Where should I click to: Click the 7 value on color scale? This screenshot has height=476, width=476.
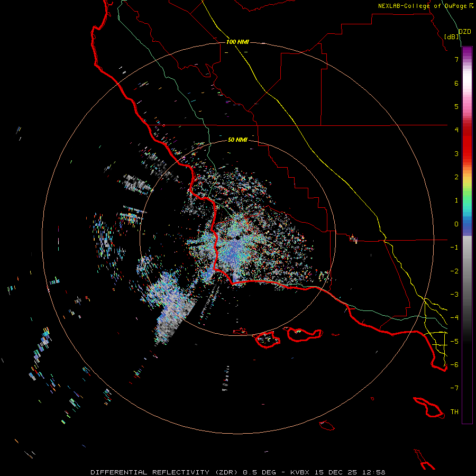[x=456, y=59]
